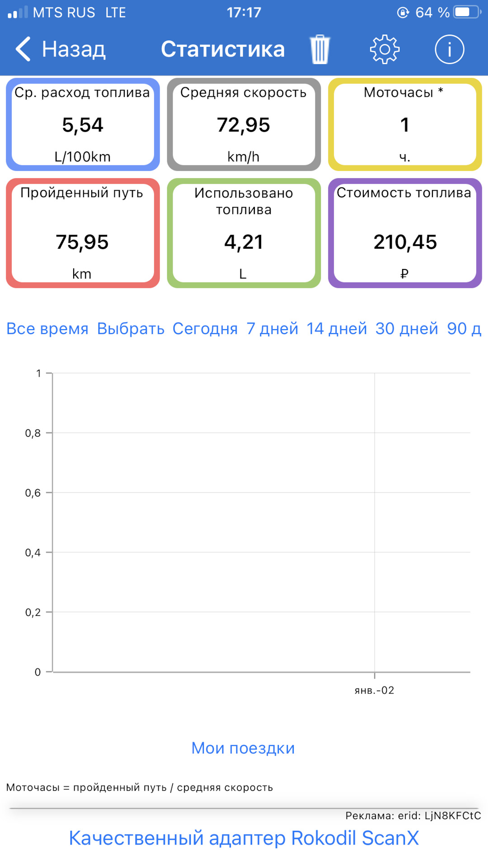This screenshot has width=488, height=868.
Task: Filter statistics to Сегодня
Action: pos(205,329)
